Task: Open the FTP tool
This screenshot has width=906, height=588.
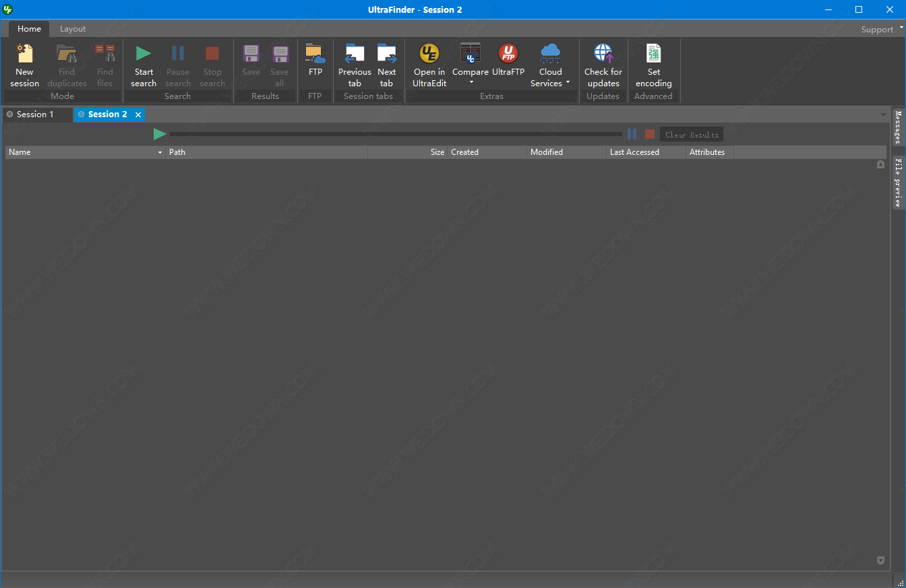Action: pos(315,61)
